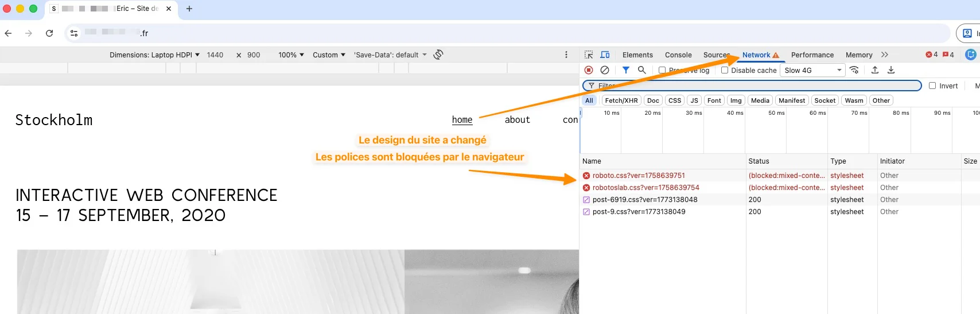
Task: Stop recording the network log
Action: [589, 70]
